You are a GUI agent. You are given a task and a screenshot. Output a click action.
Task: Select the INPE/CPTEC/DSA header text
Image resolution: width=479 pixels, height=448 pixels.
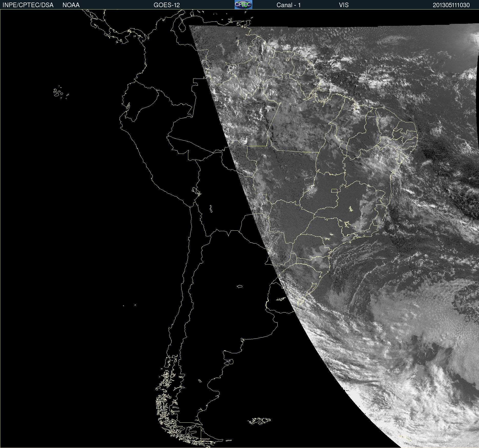[28, 5]
